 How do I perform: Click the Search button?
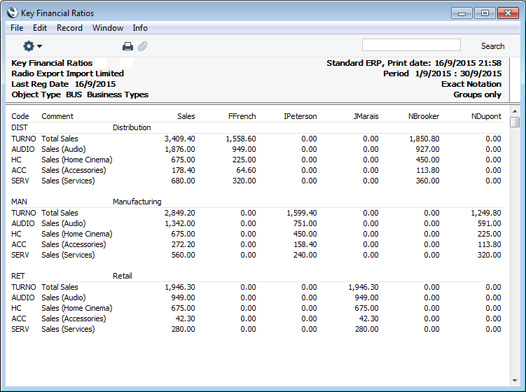coord(492,46)
